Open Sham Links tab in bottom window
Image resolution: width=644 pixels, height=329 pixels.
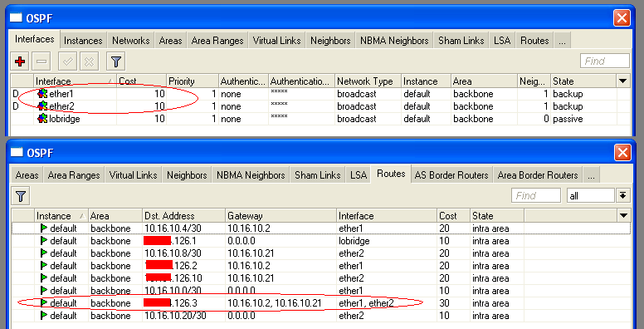[318, 175]
